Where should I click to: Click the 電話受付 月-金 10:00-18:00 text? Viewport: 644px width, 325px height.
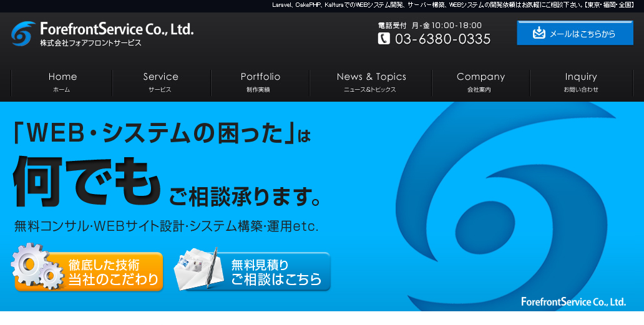pos(429,26)
